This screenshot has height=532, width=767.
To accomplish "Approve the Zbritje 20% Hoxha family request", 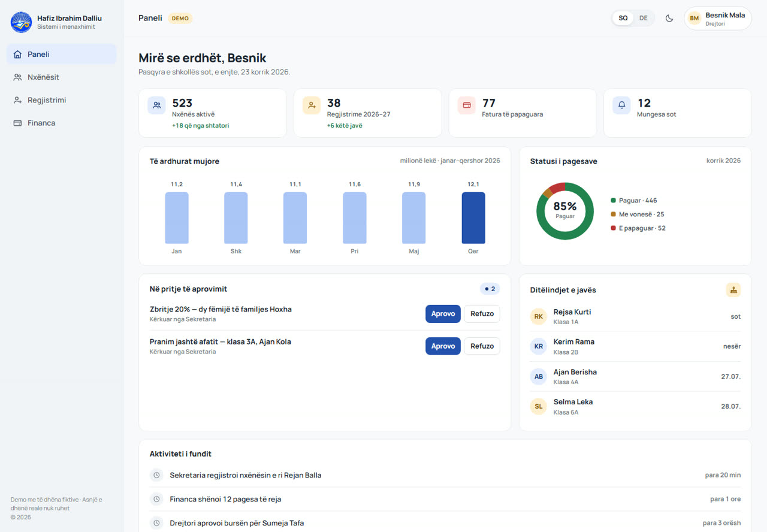I will 443,314.
